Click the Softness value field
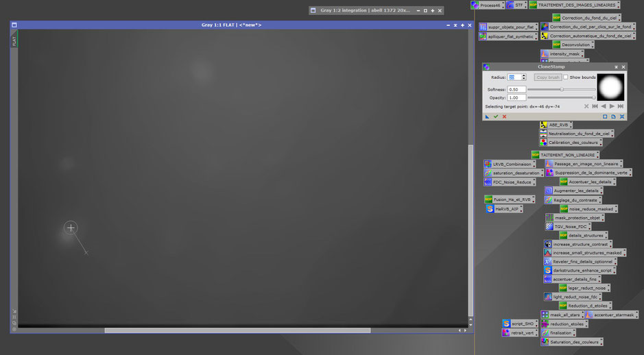 pyautogui.click(x=516, y=89)
